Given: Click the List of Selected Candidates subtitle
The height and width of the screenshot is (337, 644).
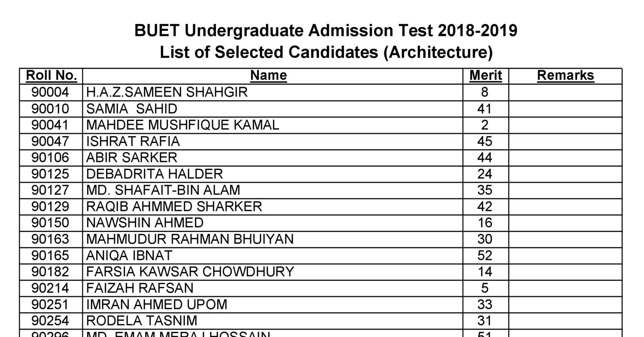Looking at the screenshot, I should 325,52.
